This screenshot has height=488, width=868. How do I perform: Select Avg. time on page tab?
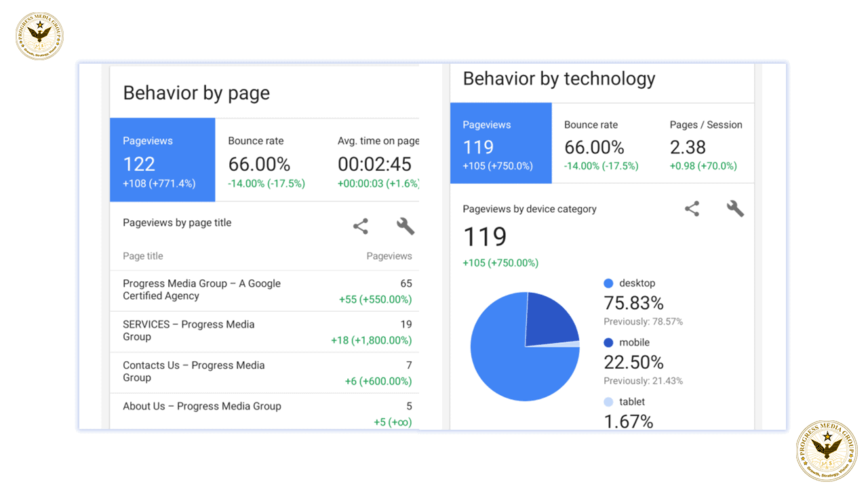point(373,160)
